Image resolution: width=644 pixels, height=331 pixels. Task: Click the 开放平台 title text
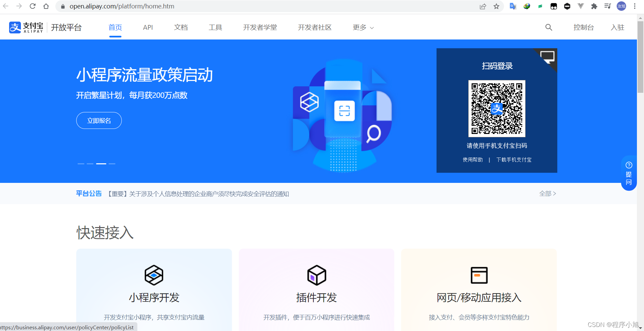[x=66, y=27]
